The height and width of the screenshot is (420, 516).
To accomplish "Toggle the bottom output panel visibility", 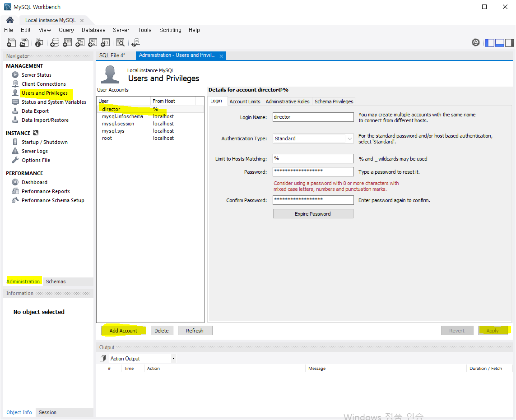I will 500,42.
